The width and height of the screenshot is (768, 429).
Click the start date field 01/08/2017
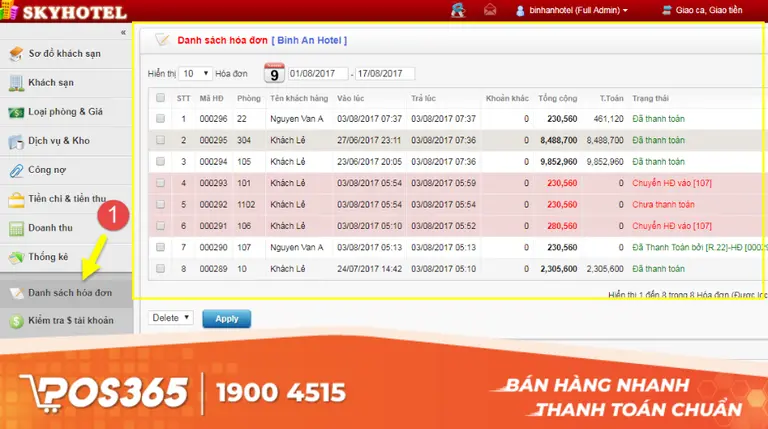[318, 73]
